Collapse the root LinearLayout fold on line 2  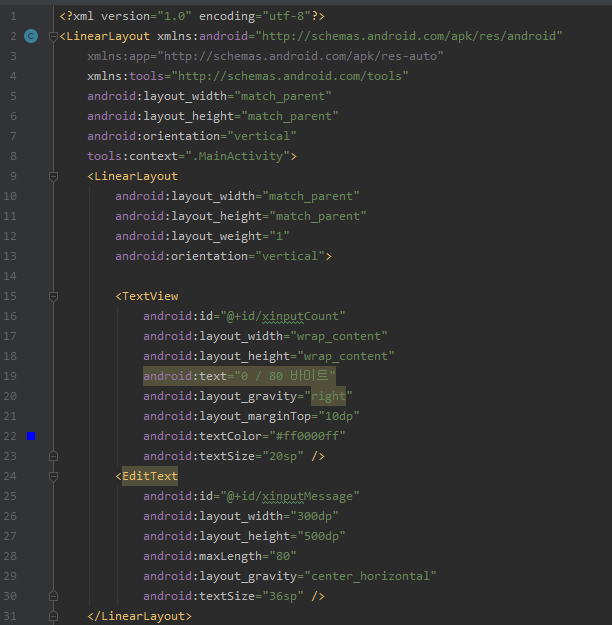pos(53,36)
